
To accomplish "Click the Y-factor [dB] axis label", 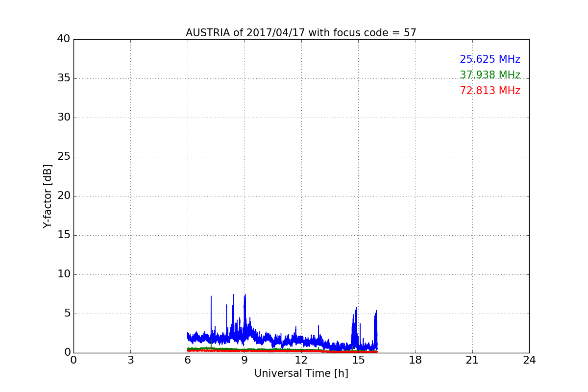I will [48, 196].
